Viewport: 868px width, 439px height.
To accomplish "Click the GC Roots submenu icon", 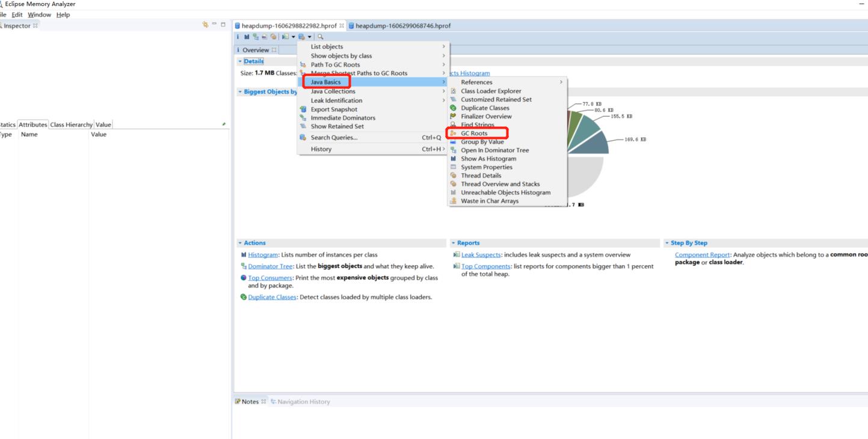I will (454, 133).
